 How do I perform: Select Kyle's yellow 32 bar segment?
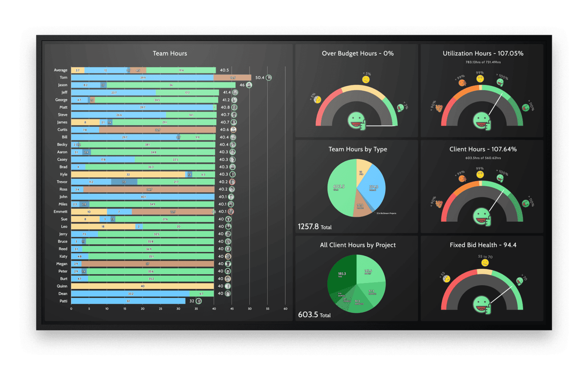[x=128, y=174]
